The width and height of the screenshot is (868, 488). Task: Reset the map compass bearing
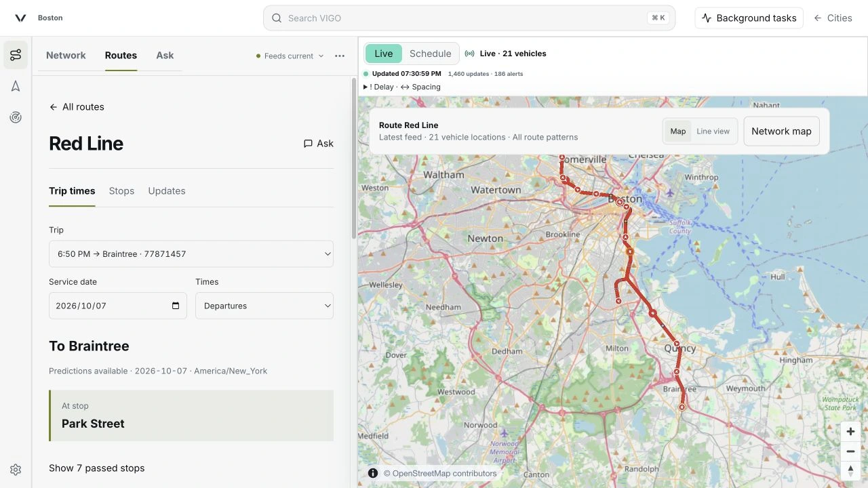click(x=850, y=470)
